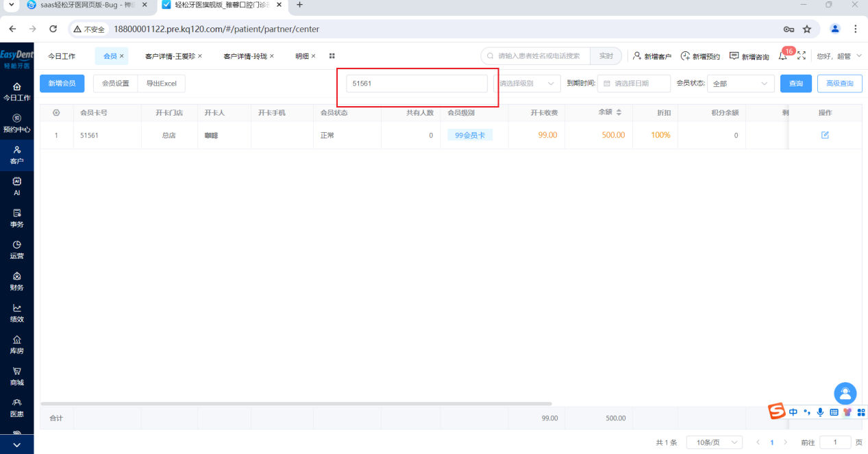Open the notification bell with badge 16

[x=783, y=55]
